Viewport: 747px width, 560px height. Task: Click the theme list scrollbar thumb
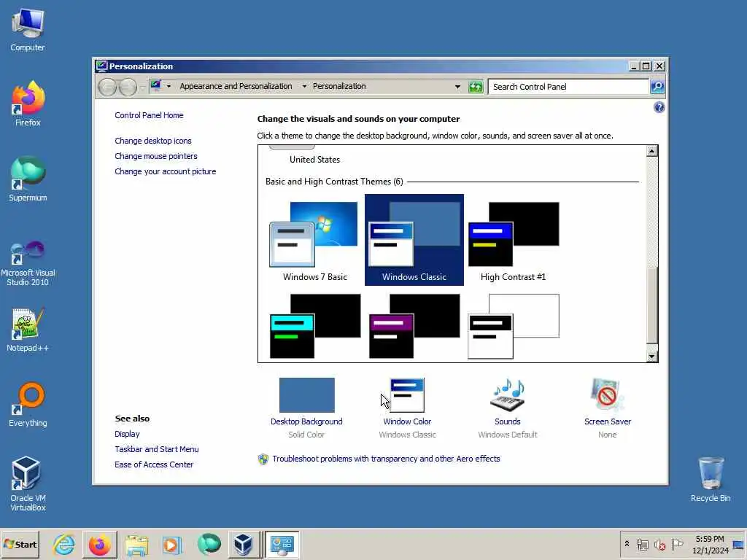pyautogui.click(x=651, y=305)
